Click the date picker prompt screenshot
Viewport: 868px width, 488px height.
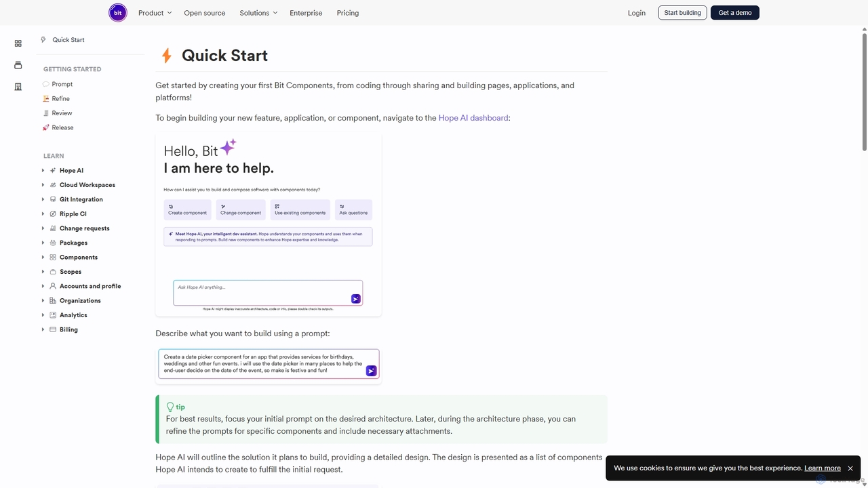coord(269,365)
